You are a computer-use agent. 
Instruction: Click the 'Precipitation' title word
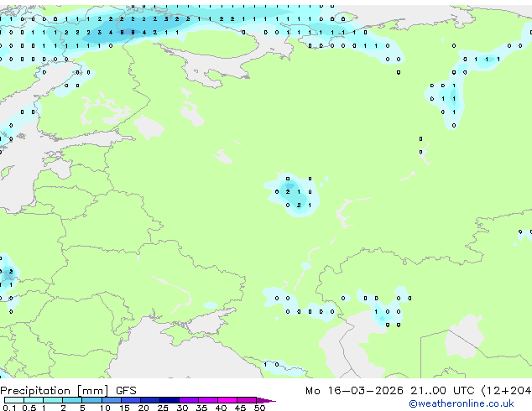35,391
